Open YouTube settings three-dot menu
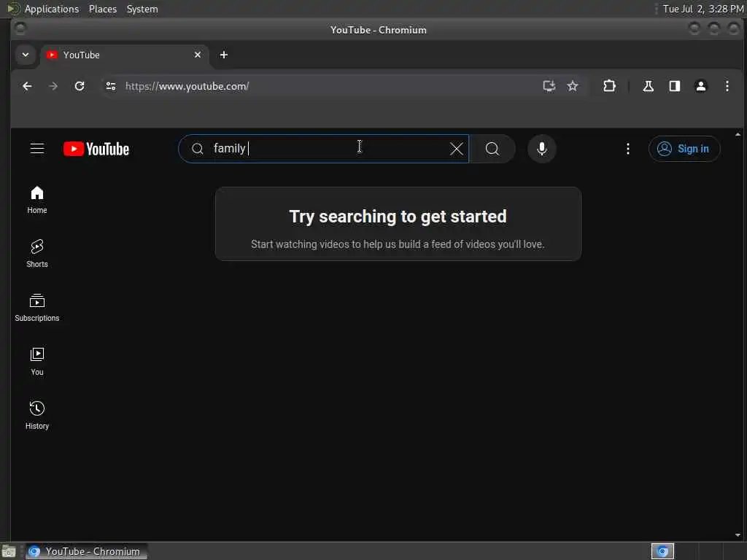Image resolution: width=747 pixels, height=560 pixels. coord(627,149)
